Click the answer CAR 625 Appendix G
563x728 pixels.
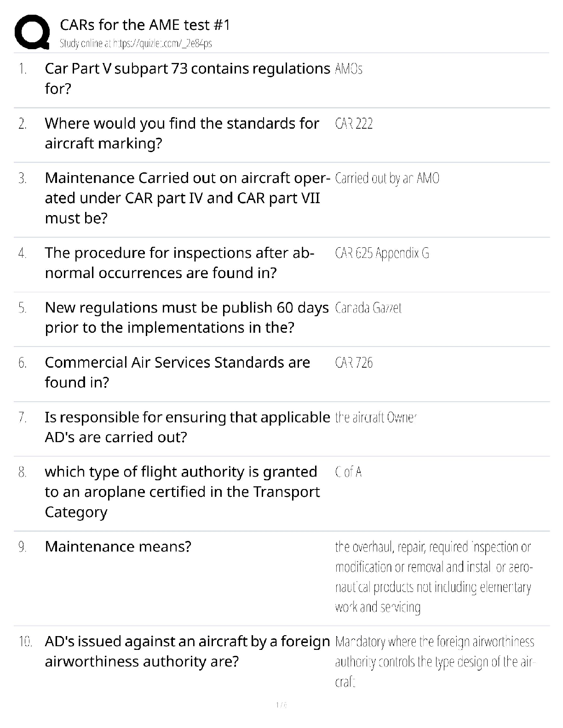(x=382, y=253)
